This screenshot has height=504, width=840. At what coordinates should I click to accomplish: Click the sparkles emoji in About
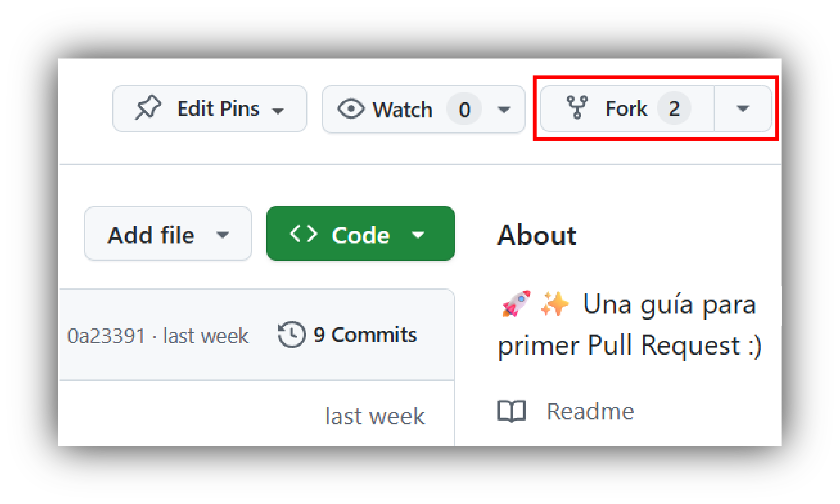(555, 303)
